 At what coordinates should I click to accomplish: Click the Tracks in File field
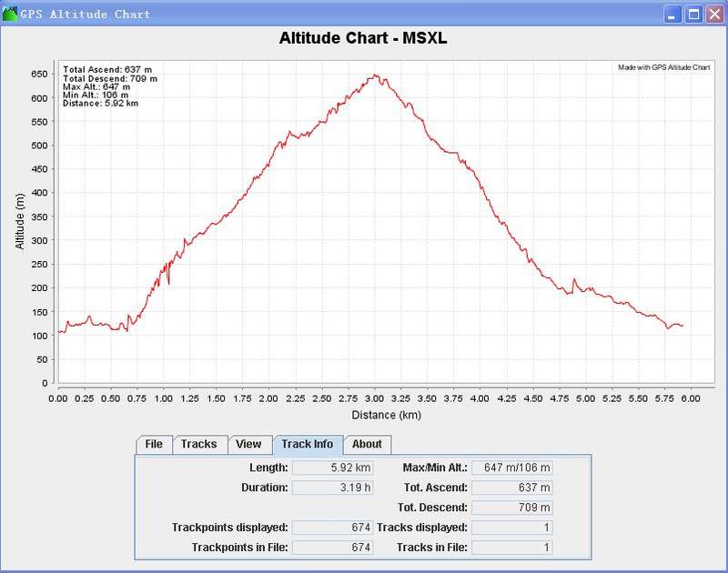click(x=512, y=548)
